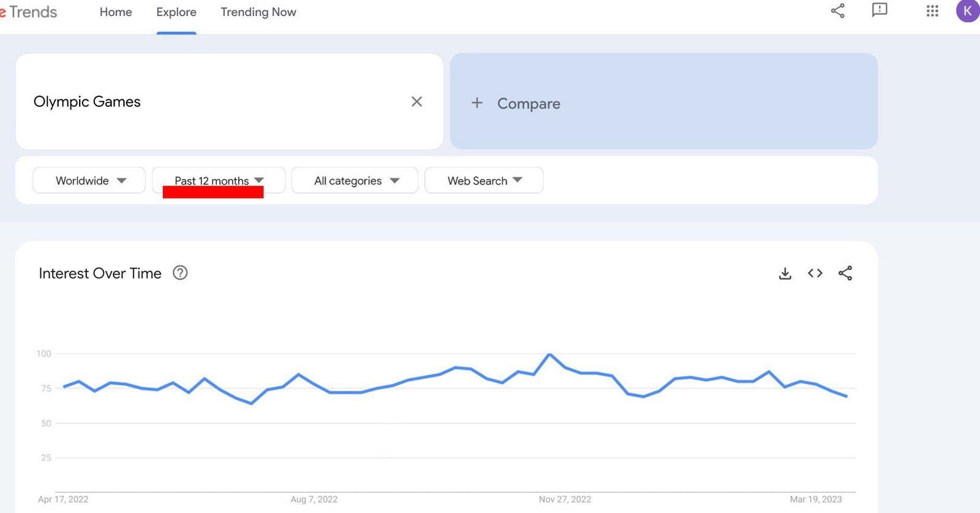Click the peak point on the trend line
Screen dimensions: 980x513
(549, 354)
